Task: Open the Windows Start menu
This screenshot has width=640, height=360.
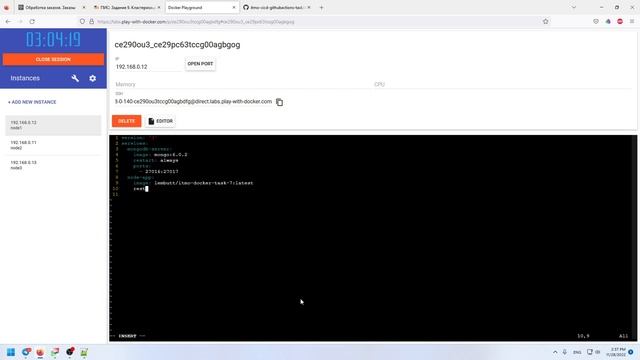Action: [x=11, y=352]
